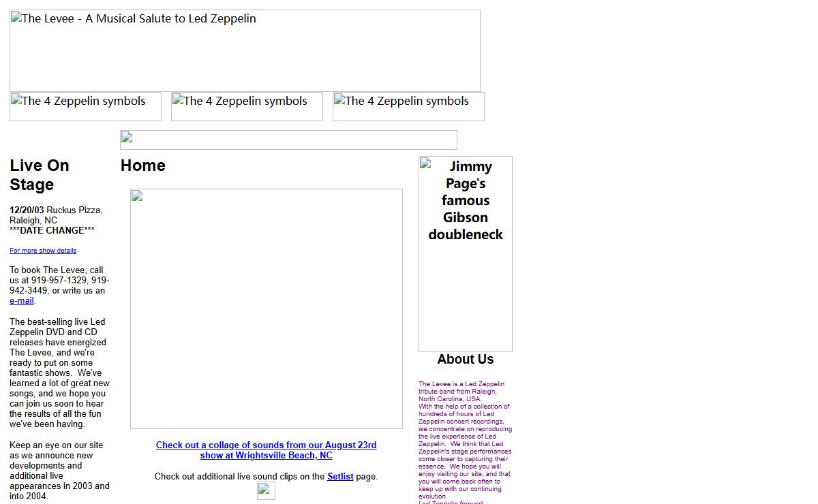The height and width of the screenshot is (504, 818).
Task: Click the 'Live On Stage' heading
Action: [40, 175]
